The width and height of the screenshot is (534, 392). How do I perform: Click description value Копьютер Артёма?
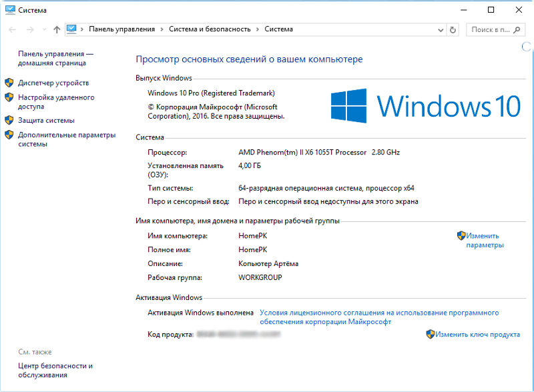[x=268, y=264]
